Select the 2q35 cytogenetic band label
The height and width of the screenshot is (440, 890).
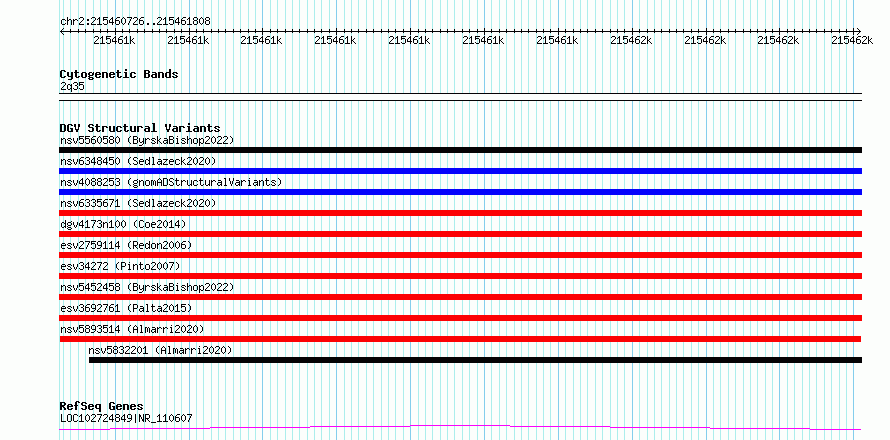click(x=72, y=86)
